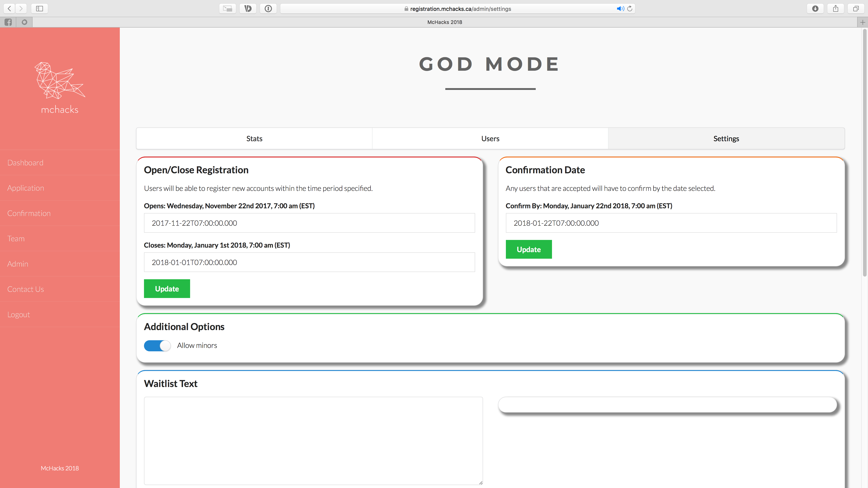
Task: Click Update under Open/Close Registration
Action: [167, 289]
